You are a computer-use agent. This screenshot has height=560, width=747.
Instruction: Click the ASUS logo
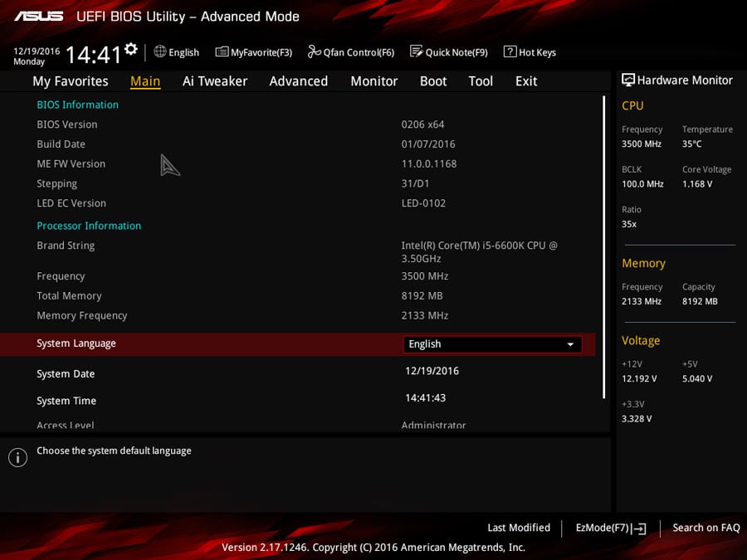click(38, 17)
